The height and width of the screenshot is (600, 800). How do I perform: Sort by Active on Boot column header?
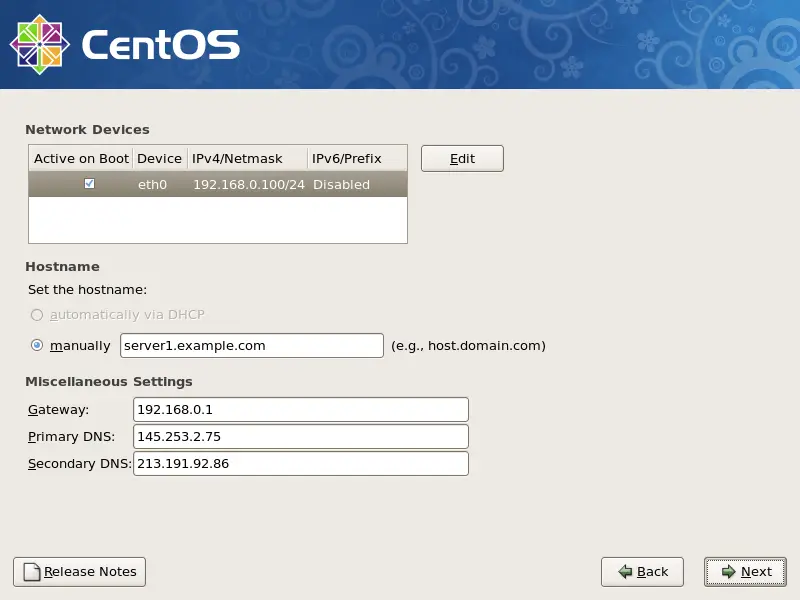[x=81, y=158]
